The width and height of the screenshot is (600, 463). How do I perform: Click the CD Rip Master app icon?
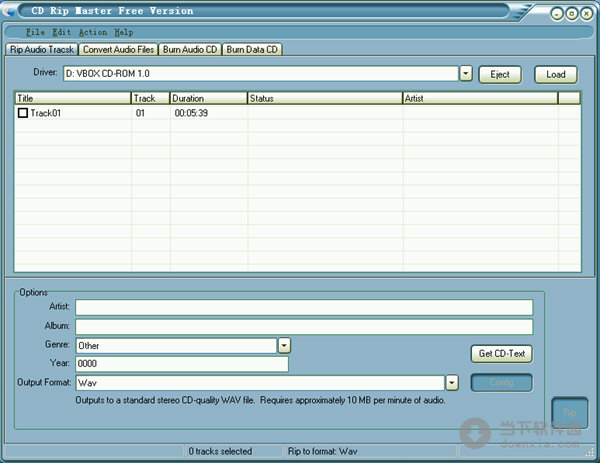8,11
